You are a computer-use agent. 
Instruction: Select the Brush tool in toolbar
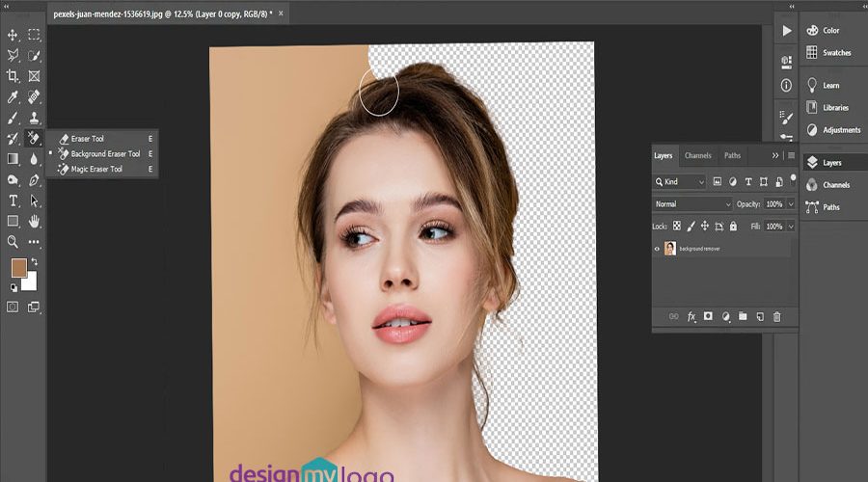(13, 118)
